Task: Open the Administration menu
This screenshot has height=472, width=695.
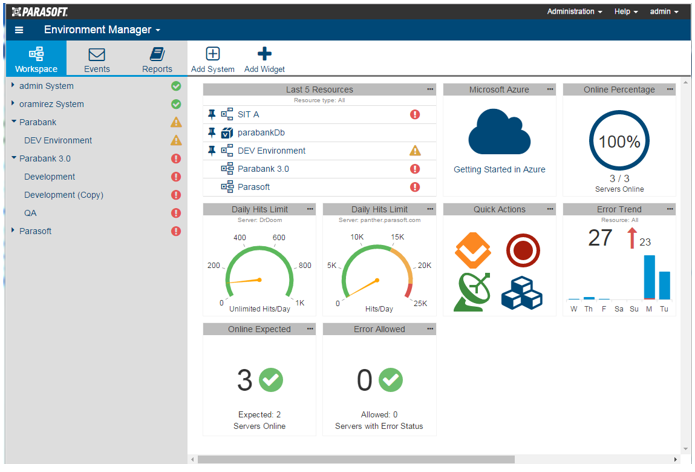Action: point(574,12)
